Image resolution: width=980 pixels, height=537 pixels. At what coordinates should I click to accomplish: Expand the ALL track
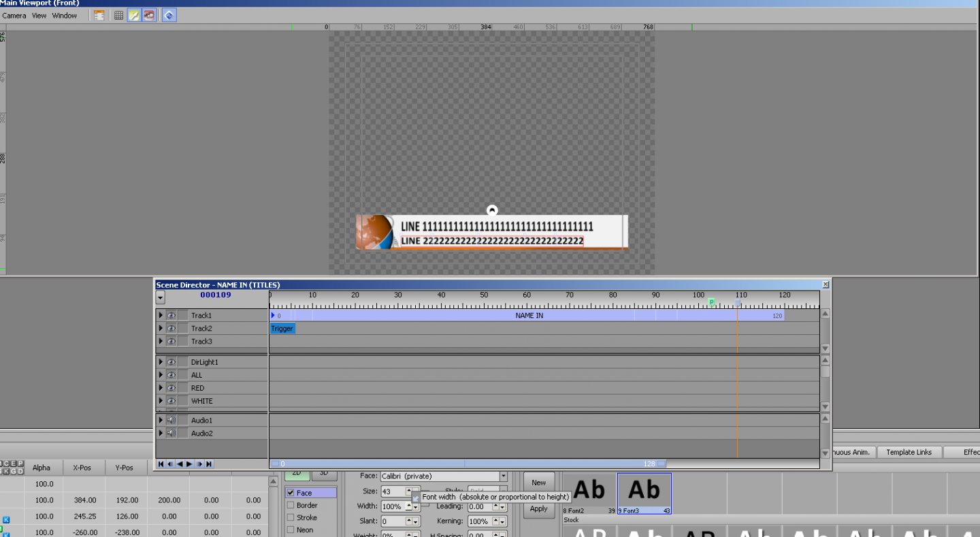point(161,375)
